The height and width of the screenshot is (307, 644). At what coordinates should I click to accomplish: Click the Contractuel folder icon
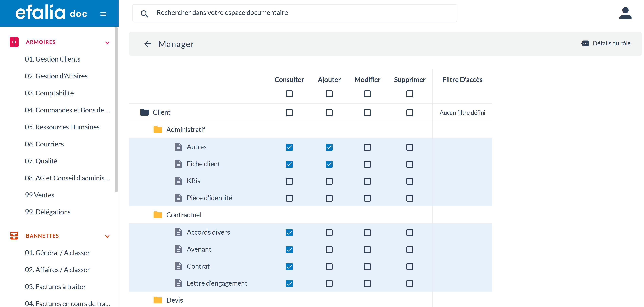[x=158, y=215]
